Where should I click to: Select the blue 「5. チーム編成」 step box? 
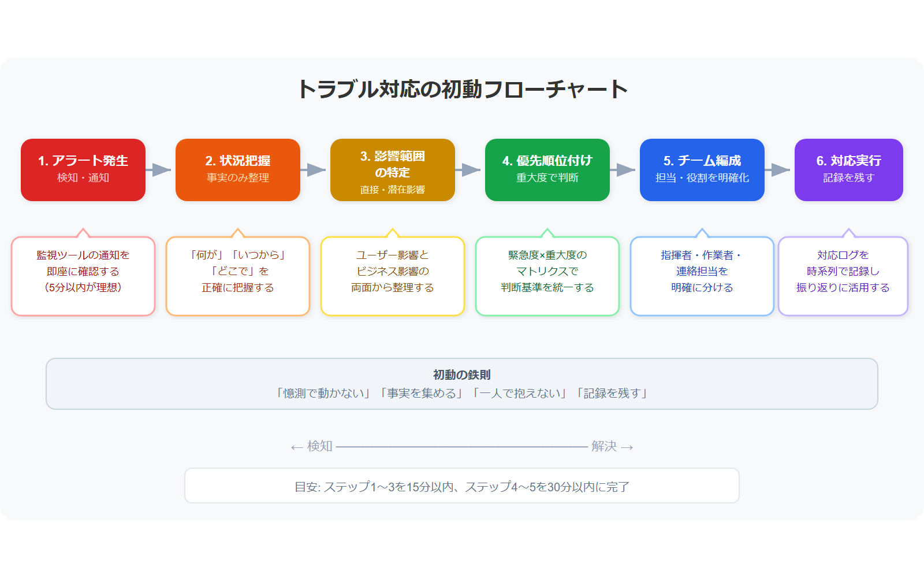pos(702,170)
